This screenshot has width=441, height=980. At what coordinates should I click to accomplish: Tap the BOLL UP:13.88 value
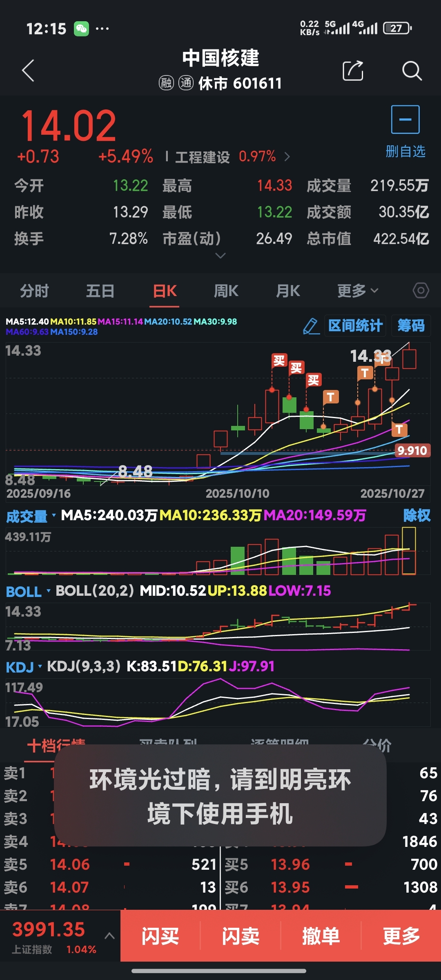tap(237, 591)
